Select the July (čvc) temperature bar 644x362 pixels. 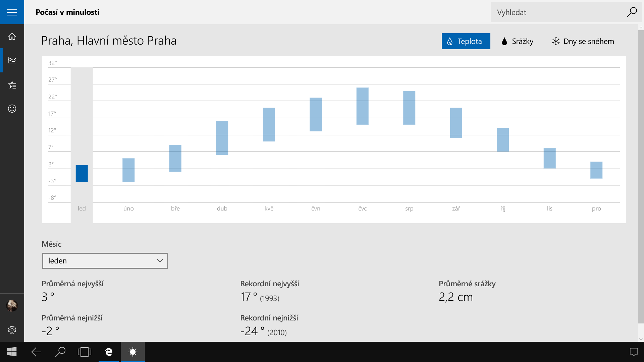click(362, 106)
